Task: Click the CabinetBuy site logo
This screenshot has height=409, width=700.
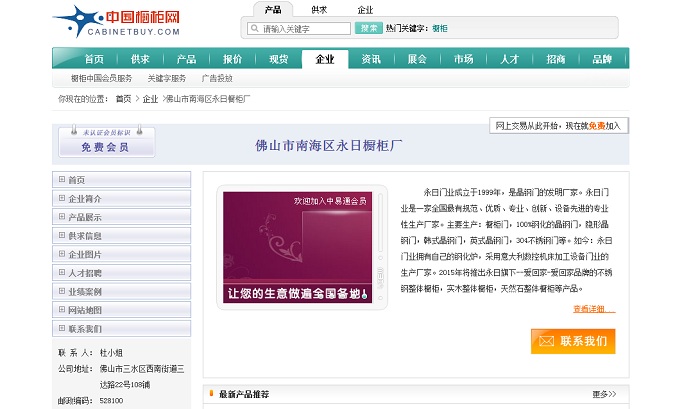Action: tap(102, 20)
